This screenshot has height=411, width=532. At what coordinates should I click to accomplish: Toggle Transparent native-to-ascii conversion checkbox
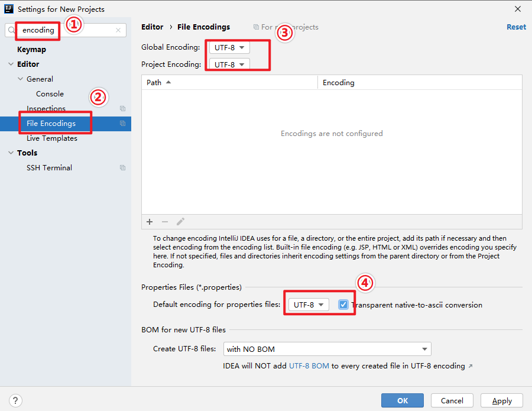343,305
